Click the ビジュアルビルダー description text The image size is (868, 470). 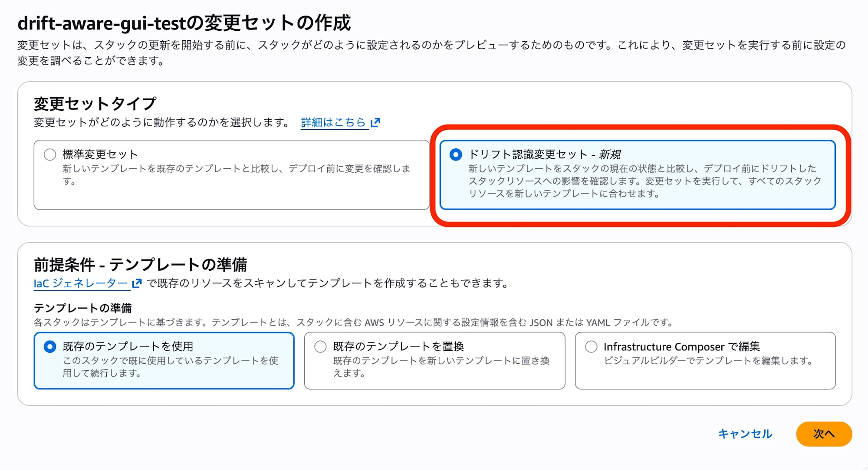point(708,361)
